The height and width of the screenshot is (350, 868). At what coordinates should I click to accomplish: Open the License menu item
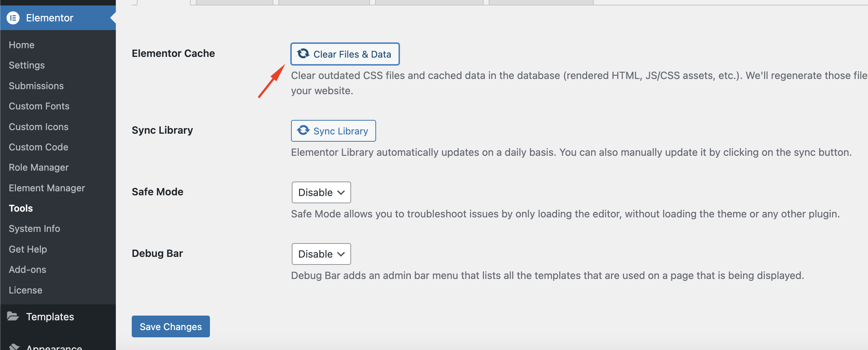click(26, 290)
